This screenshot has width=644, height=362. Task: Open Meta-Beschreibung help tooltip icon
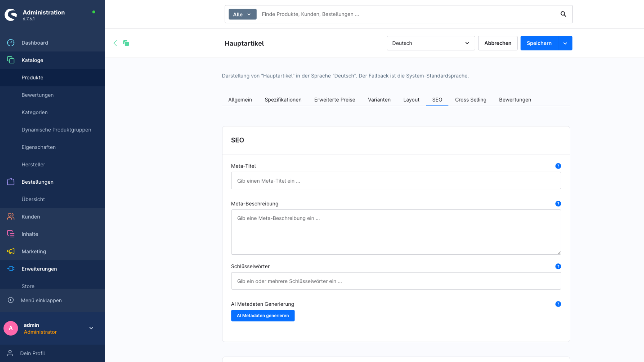pos(558,203)
